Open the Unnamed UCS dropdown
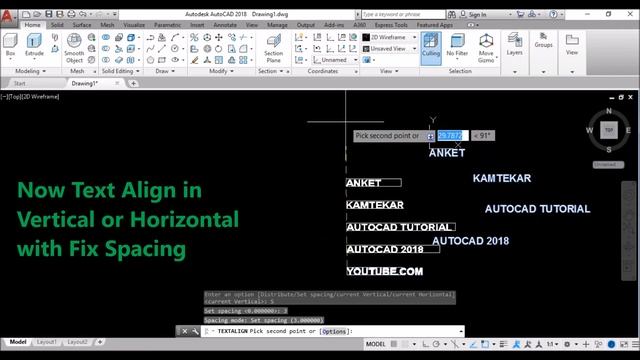 [x=336, y=60]
